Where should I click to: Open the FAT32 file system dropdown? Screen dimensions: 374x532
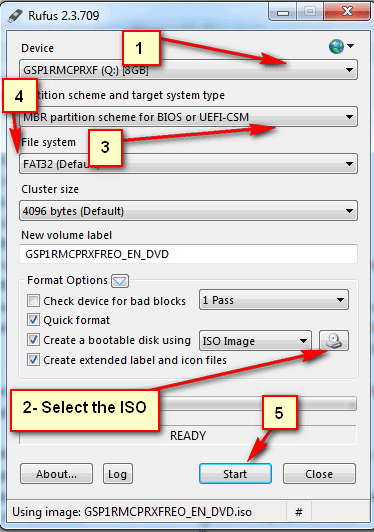coord(188,164)
